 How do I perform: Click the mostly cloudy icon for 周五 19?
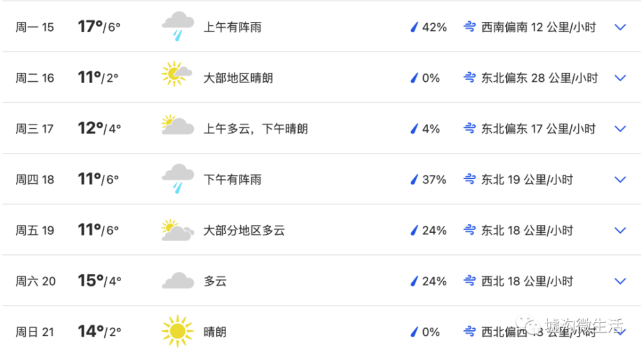[178, 230]
